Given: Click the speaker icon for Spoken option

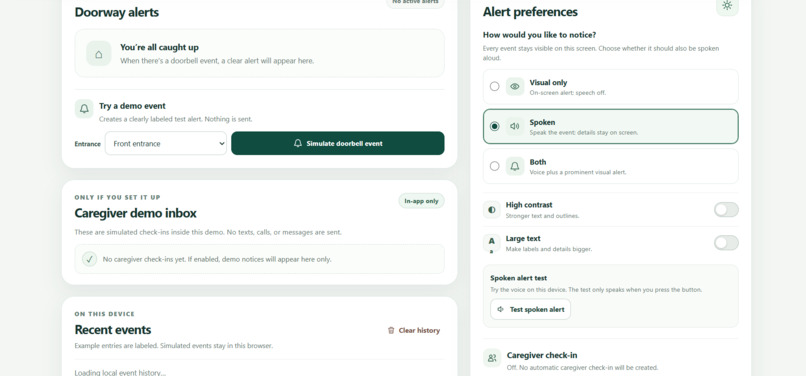Looking at the screenshot, I should pyautogui.click(x=515, y=126).
